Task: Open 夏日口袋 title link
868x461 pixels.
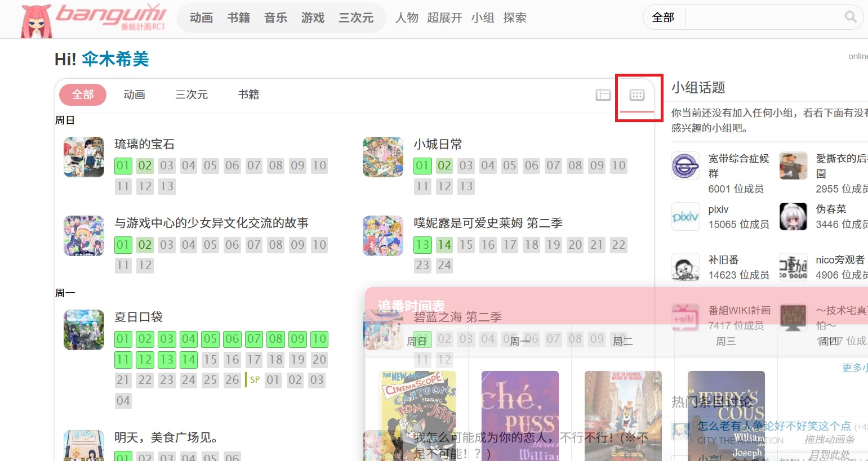Action: (139, 317)
